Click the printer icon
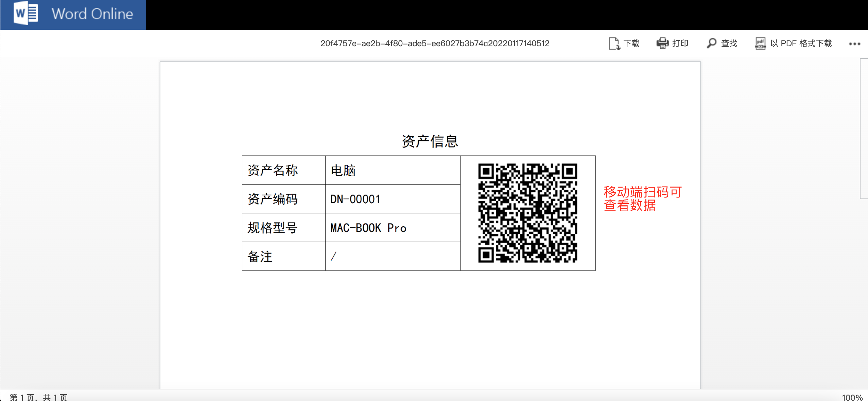 point(662,43)
